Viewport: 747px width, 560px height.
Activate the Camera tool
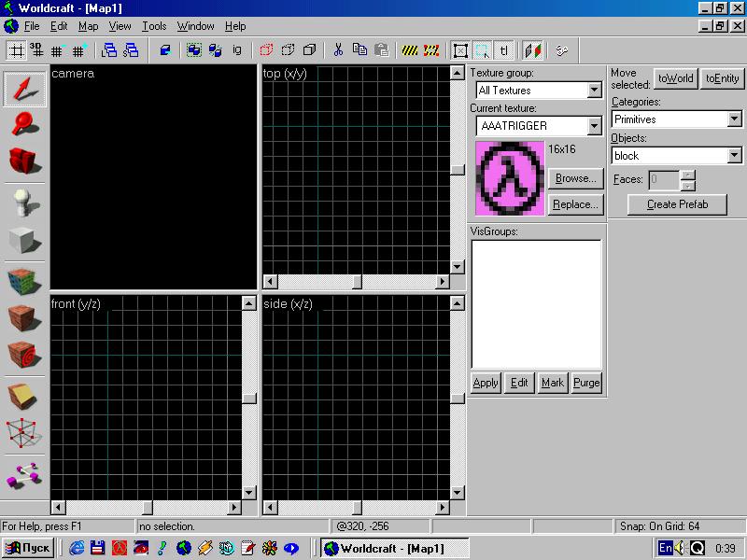point(24,161)
